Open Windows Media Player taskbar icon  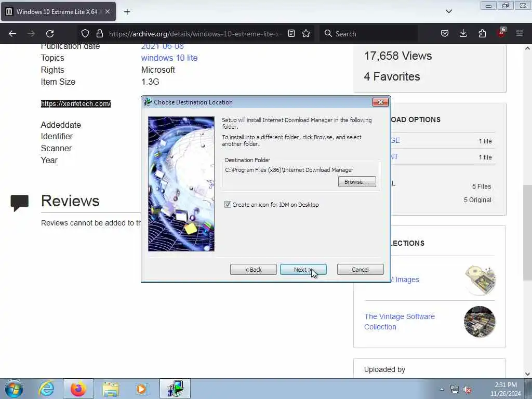[141, 389]
